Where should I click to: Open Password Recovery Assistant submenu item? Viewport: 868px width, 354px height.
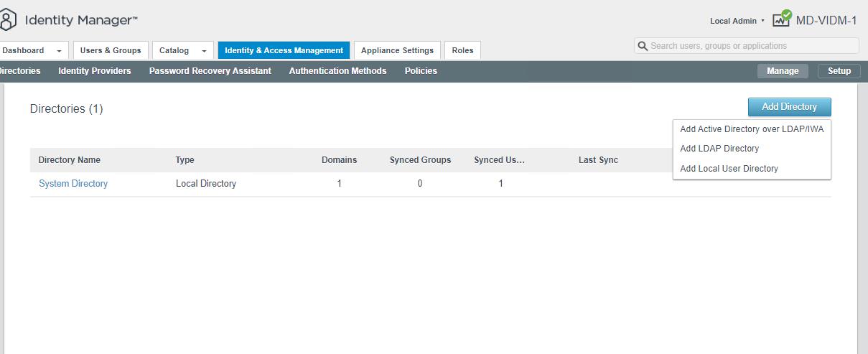coord(210,71)
